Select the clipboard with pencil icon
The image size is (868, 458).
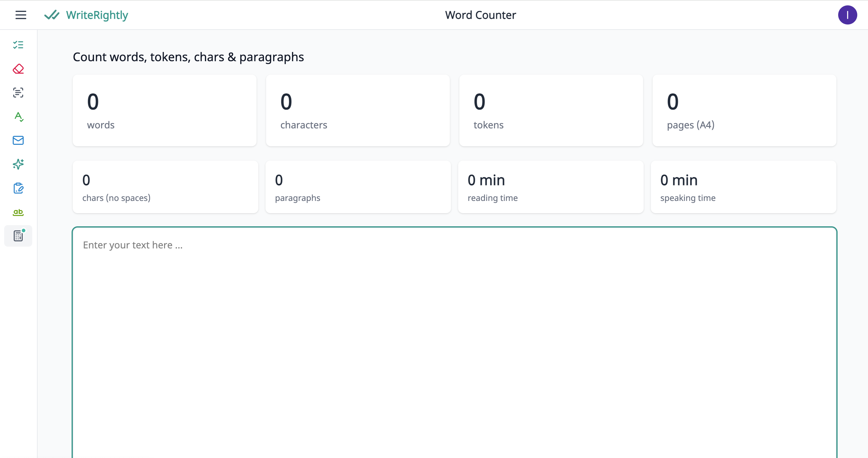pos(18,188)
